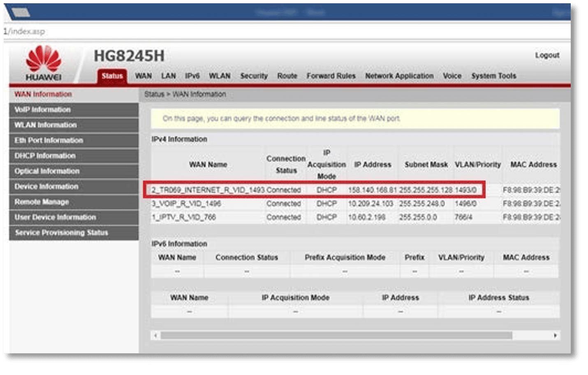Open the WAN tab
Viewport: 588px width, 375px height.
pyautogui.click(x=143, y=76)
